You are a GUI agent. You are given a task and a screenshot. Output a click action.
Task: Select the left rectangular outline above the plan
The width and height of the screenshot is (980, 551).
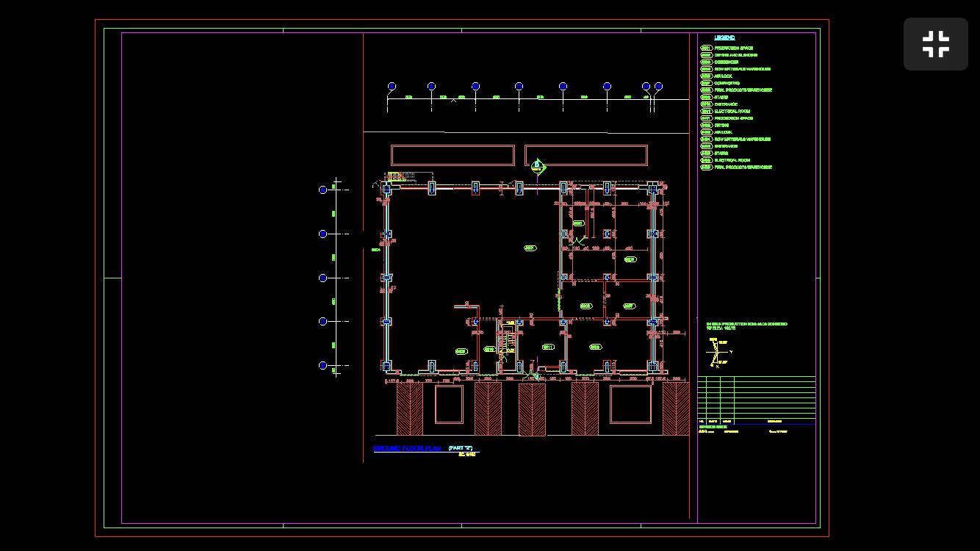point(453,155)
